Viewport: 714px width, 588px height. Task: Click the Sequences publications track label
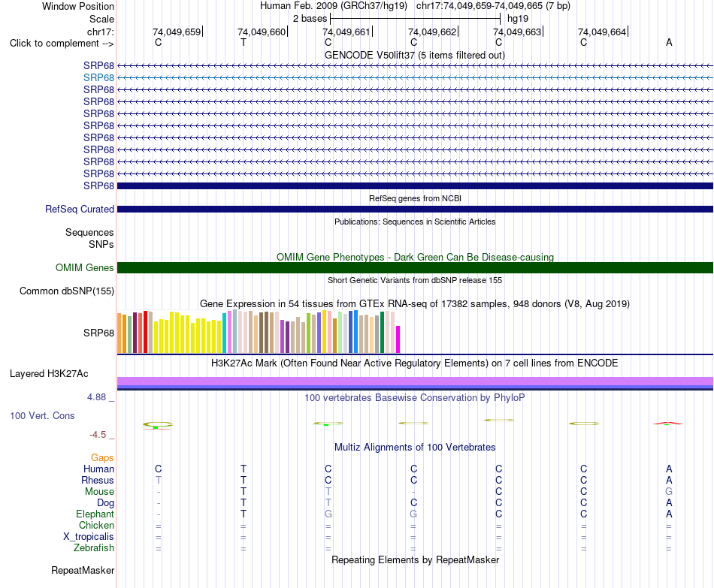coord(89,233)
